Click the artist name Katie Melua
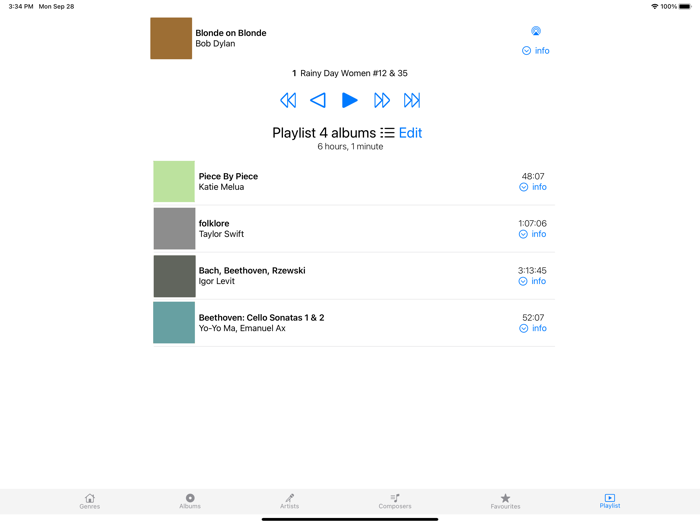The image size is (700, 525). 221,187
